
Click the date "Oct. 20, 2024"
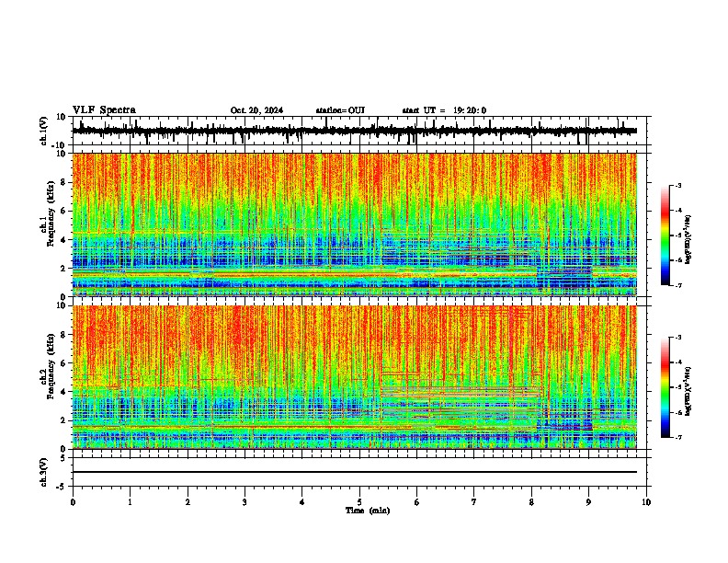(x=256, y=110)
